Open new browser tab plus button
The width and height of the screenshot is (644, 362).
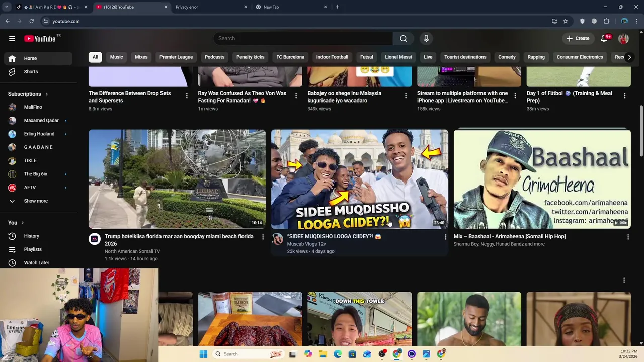[337, 7]
